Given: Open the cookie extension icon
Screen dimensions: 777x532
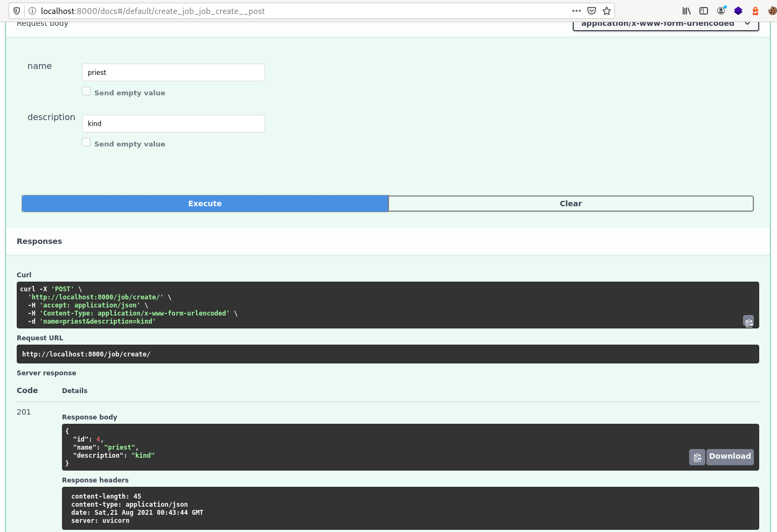Looking at the screenshot, I should coord(772,11).
